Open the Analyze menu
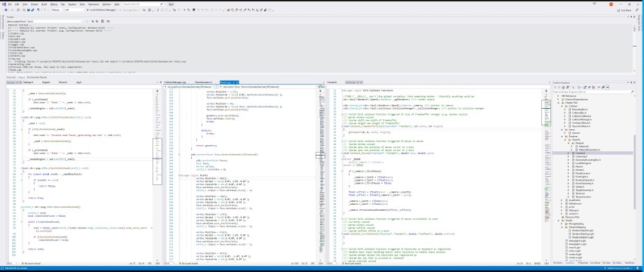 [x=72, y=4]
